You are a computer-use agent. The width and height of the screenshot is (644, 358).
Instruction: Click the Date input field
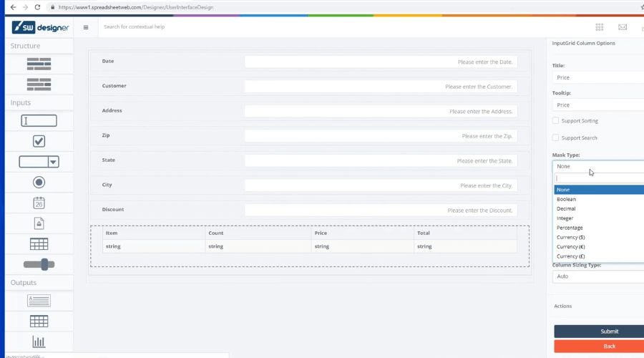click(381, 62)
